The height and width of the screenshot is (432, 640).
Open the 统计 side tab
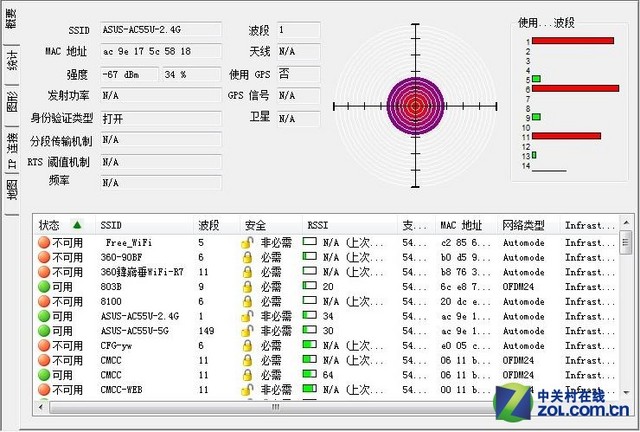(12, 60)
